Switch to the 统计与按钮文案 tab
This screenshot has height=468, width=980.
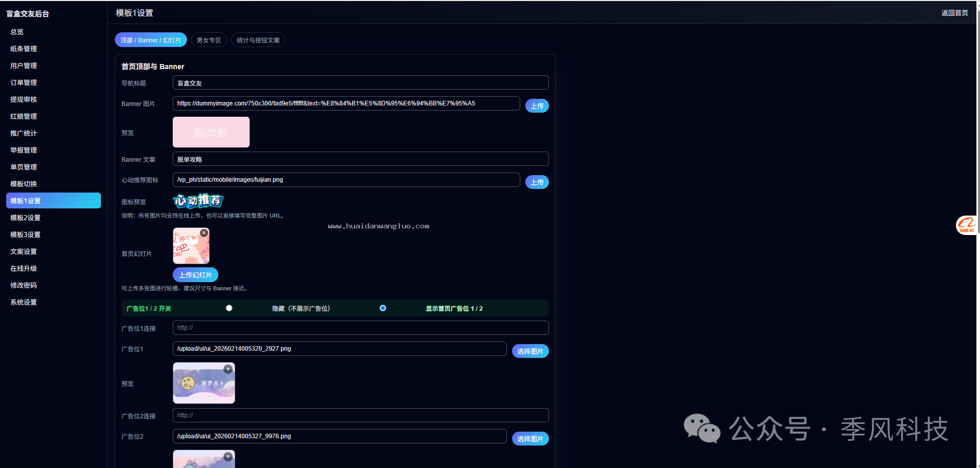(x=258, y=40)
